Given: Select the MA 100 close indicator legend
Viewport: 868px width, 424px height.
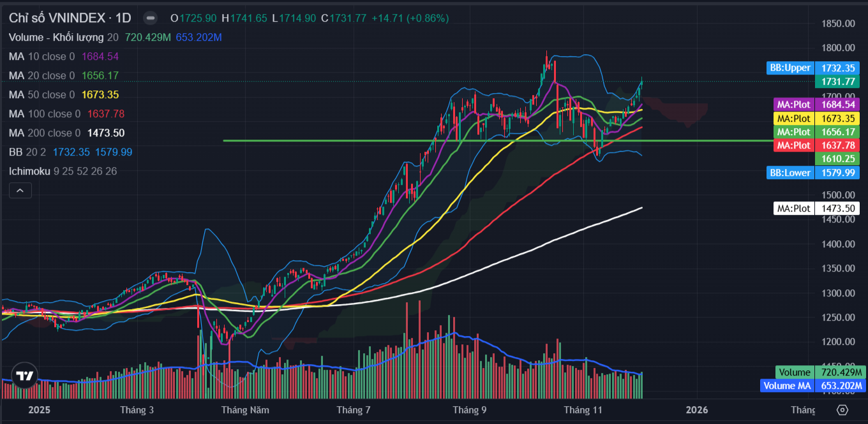Looking at the screenshot, I should click(x=45, y=114).
